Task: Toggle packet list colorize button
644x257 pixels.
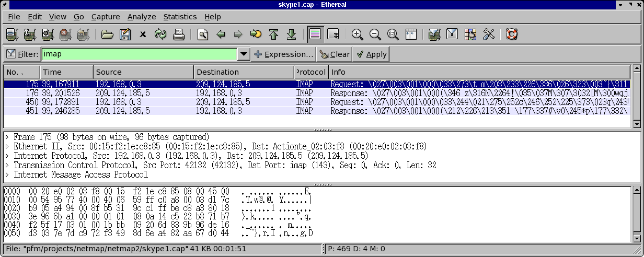Action: click(x=315, y=34)
